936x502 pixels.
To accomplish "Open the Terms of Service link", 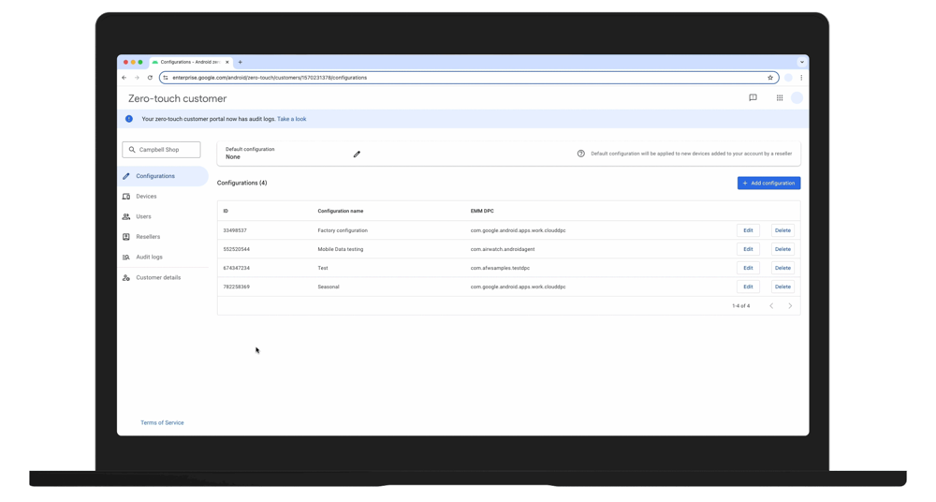I will [x=162, y=423].
